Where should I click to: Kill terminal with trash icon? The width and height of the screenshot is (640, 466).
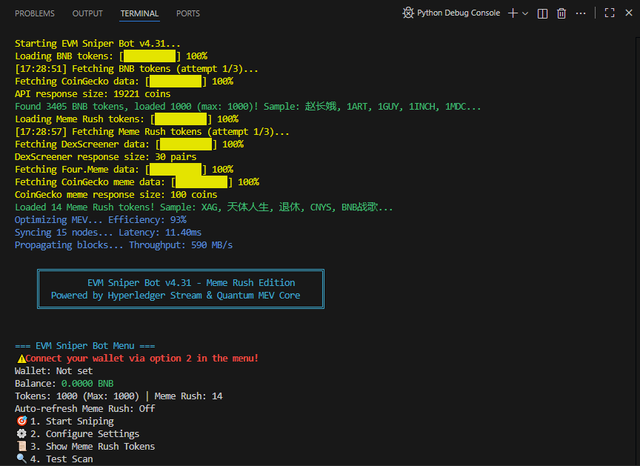pos(562,13)
